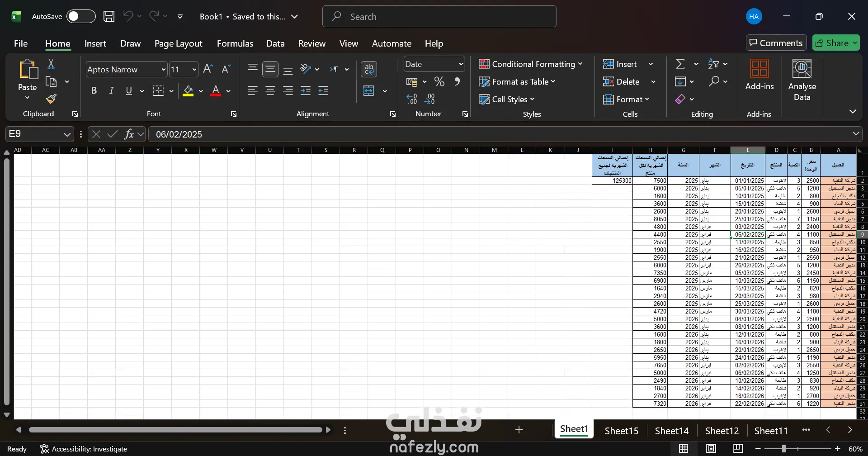Click the Comments button
The height and width of the screenshot is (456, 868).
776,43
